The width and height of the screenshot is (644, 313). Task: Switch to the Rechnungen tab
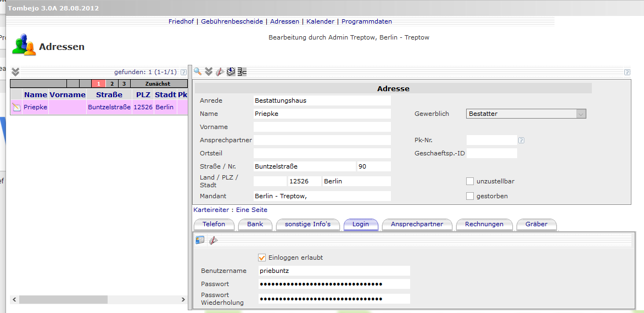pos(484,224)
